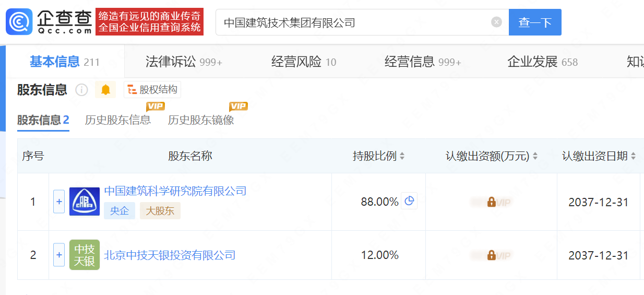Select the 历史股东镜像 sub-tab
644x295 pixels.
201,120
